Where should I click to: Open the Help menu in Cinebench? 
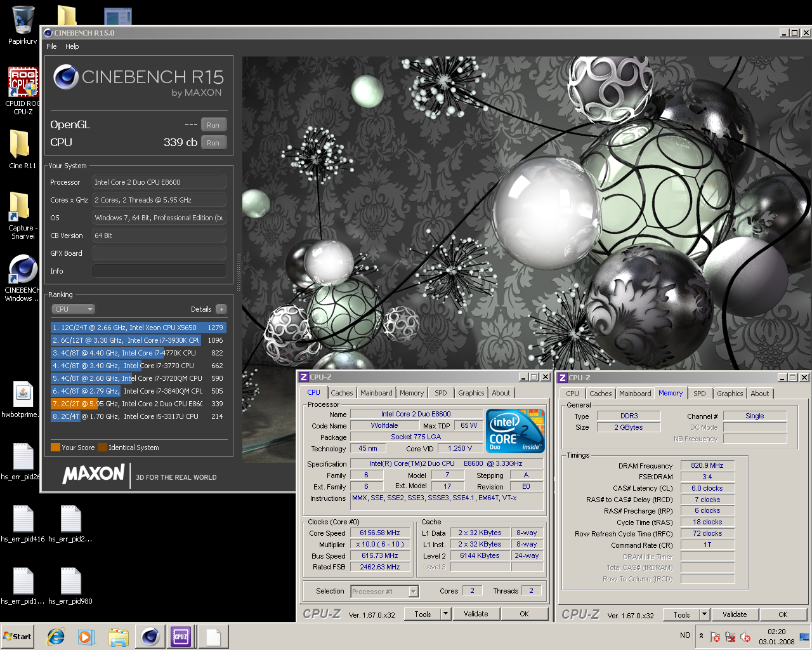click(72, 46)
